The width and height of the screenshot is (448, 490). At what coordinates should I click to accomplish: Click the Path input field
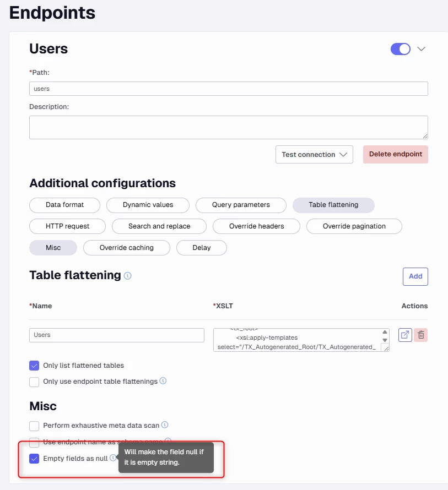point(228,89)
